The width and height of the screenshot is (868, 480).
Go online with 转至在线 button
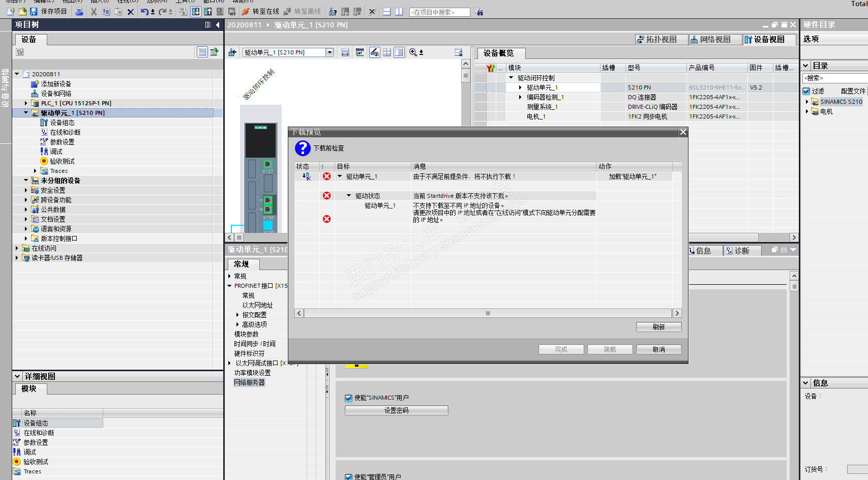(260, 11)
